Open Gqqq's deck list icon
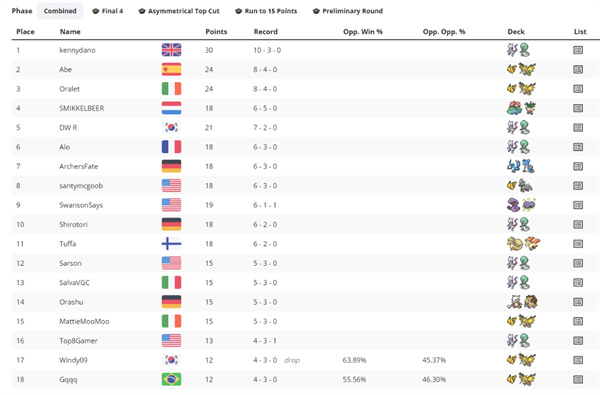 (x=578, y=379)
